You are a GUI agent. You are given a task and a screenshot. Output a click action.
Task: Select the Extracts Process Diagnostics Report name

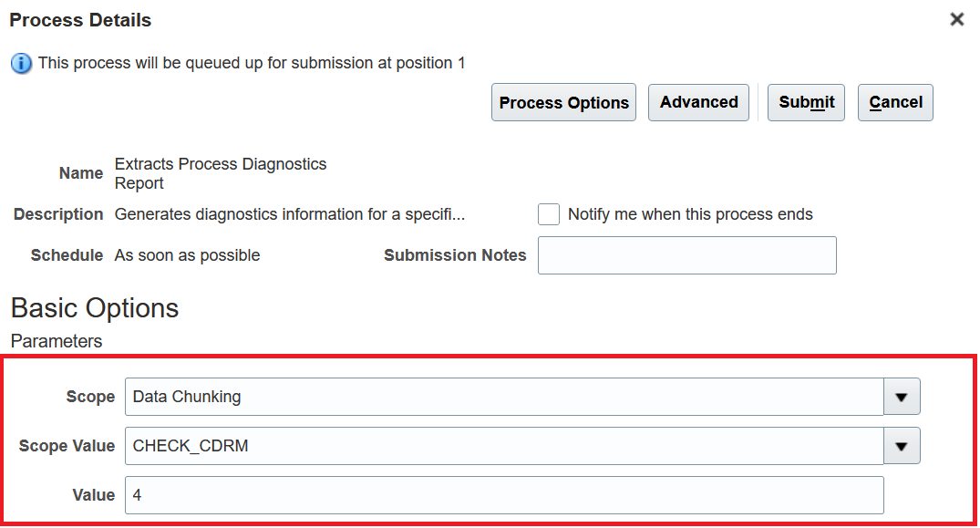click(x=220, y=173)
